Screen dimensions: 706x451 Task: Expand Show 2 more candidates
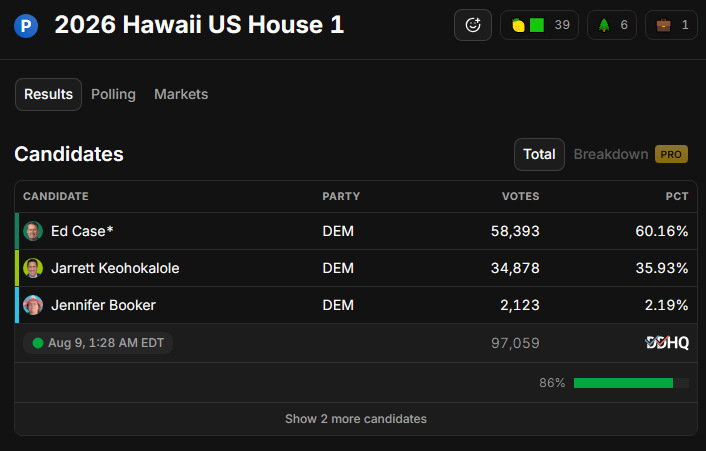356,419
